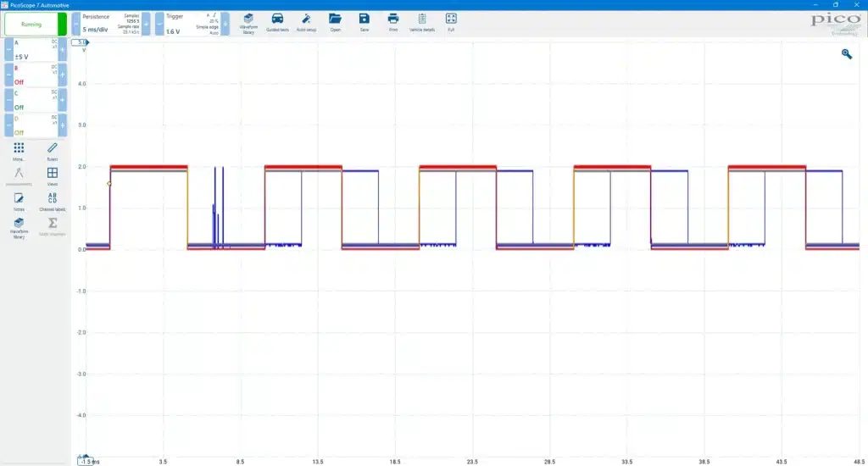
Task: Open channel D options
Action: click(36, 125)
